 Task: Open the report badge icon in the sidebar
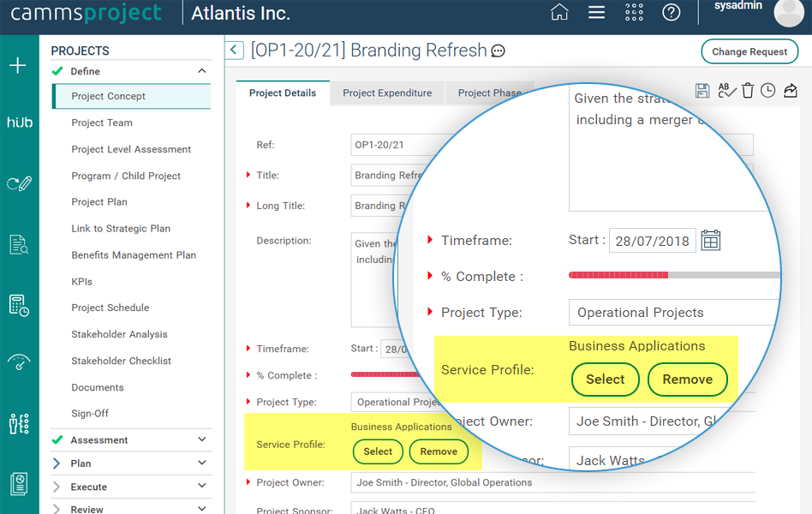pos(19,484)
